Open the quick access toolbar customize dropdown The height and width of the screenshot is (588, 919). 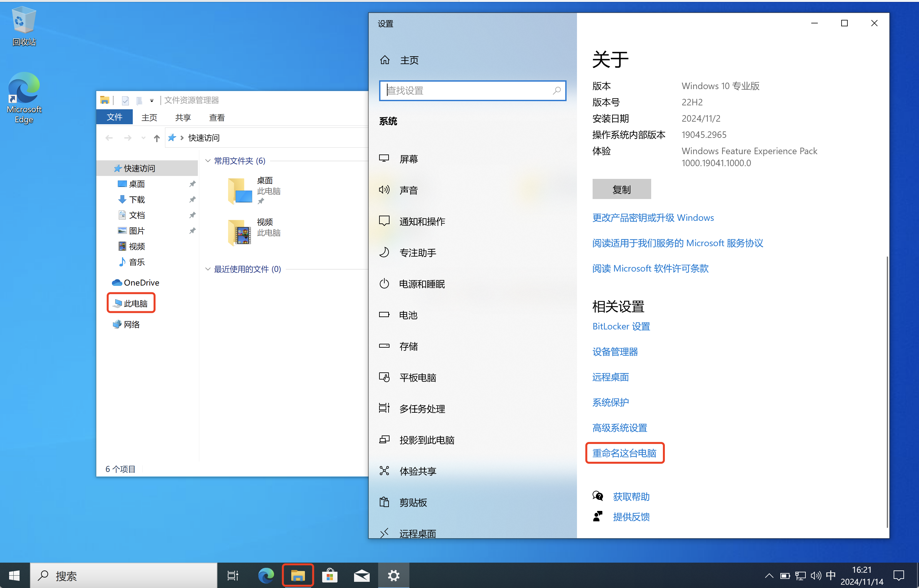[x=152, y=101]
